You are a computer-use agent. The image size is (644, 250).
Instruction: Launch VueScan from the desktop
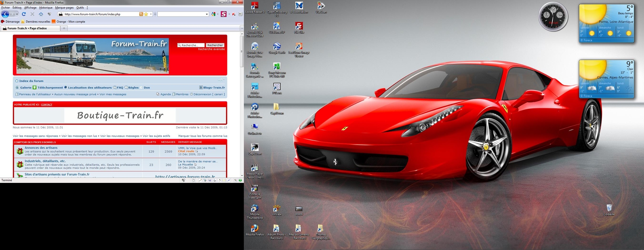[321, 8]
